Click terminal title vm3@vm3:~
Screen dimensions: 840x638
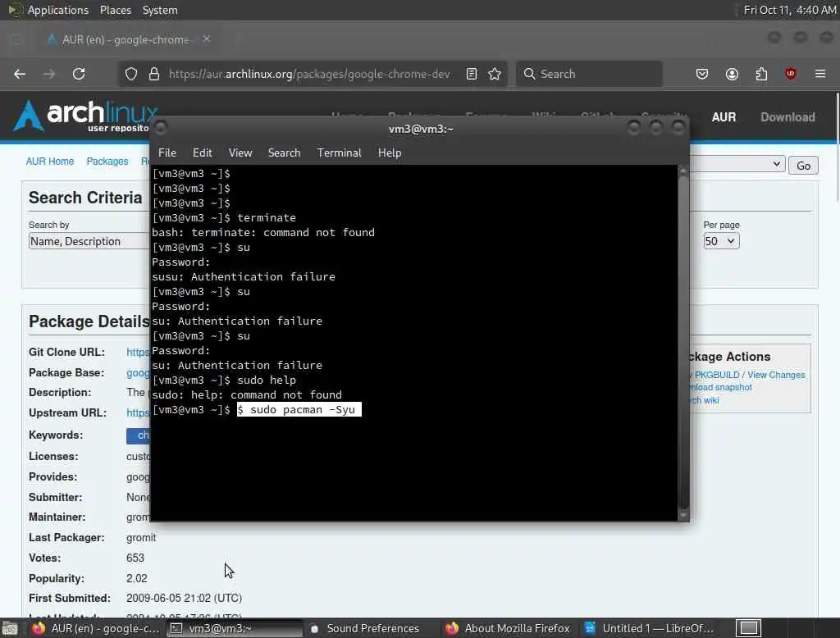point(421,129)
